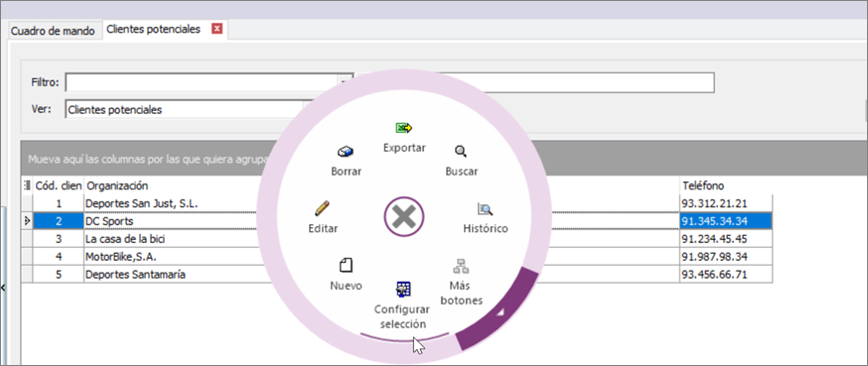Sort by Cód. clien column header

pyautogui.click(x=59, y=185)
